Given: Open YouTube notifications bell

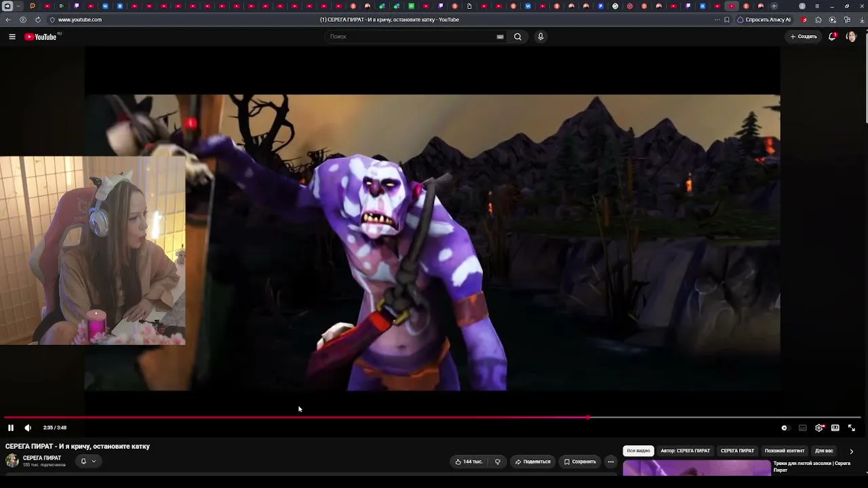Looking at the screenshot, I should 832,37.
